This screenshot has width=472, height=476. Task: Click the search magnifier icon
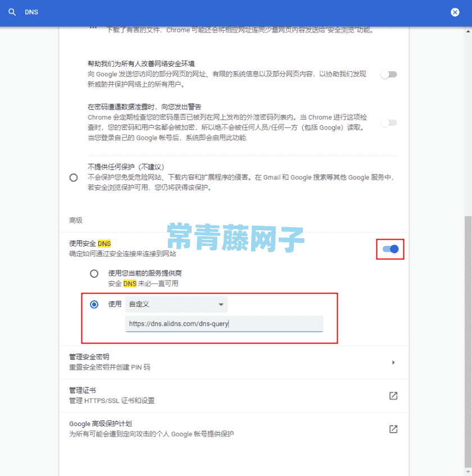click(x=12, y=12)
